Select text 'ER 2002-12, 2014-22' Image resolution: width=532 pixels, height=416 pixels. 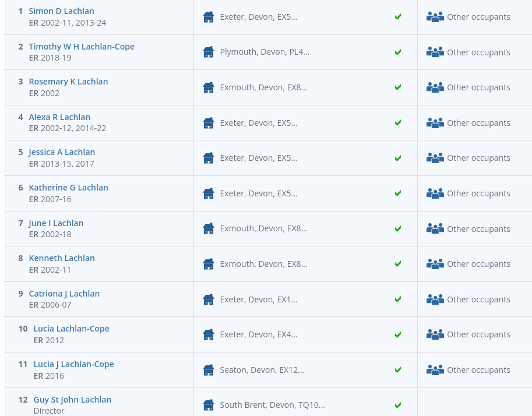tap(68, 128)
